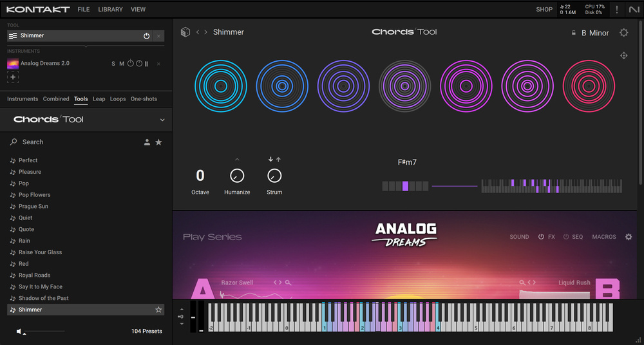Toggle the Shimmer tool power button

146,36
